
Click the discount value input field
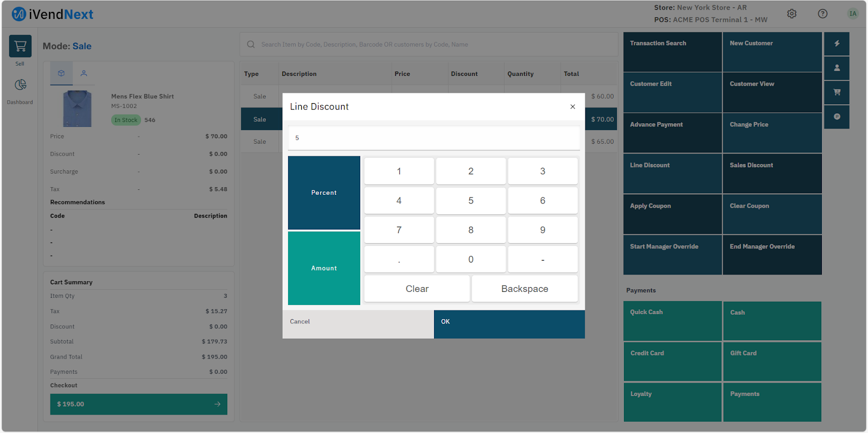point(433,138)
